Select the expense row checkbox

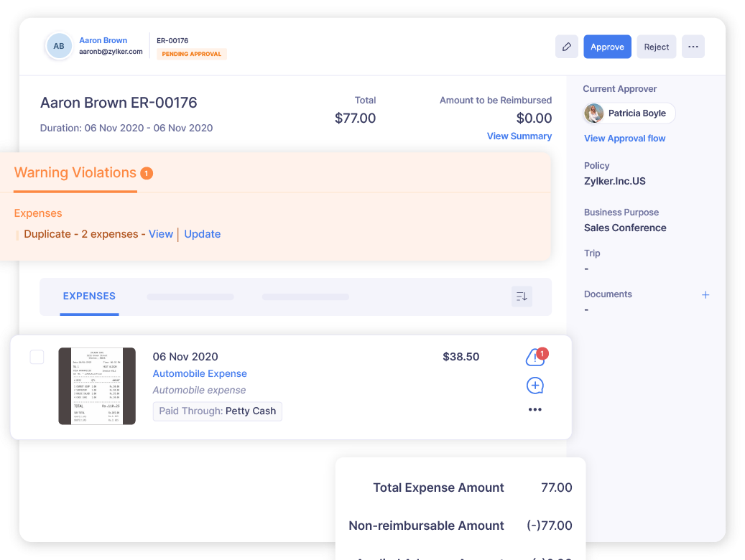(37, 356)
